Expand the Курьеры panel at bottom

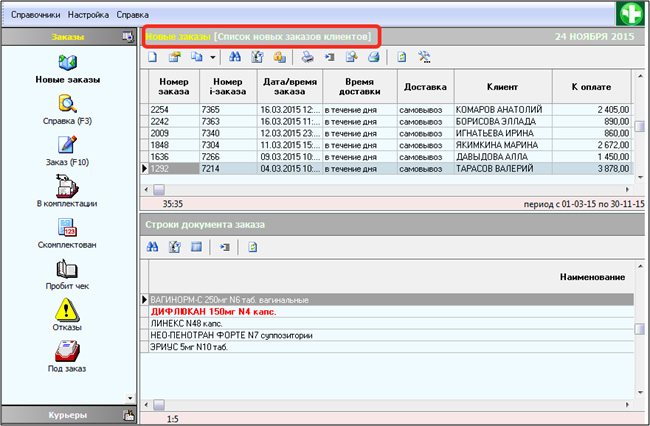[67, 414]
